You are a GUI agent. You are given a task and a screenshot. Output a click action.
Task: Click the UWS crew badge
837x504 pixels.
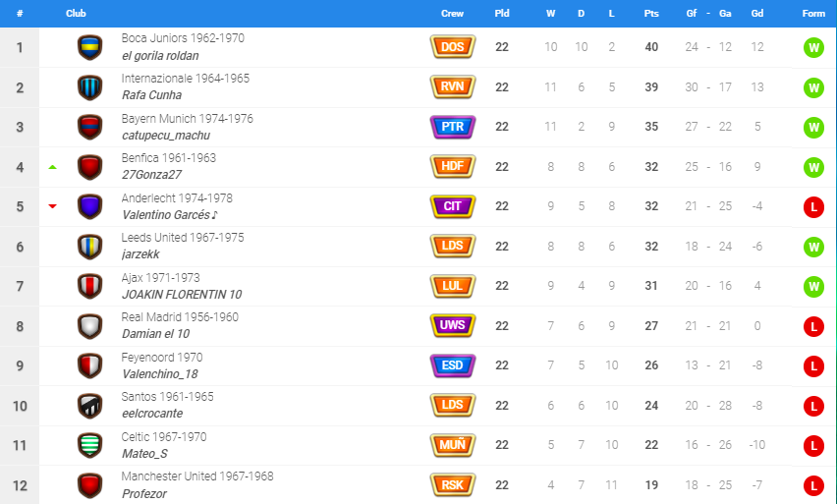click(x=453, y=325)
